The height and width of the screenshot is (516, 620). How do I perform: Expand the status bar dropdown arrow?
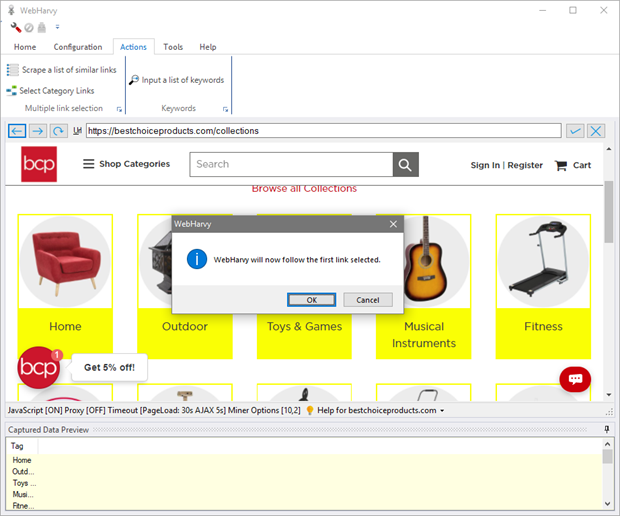442,411
